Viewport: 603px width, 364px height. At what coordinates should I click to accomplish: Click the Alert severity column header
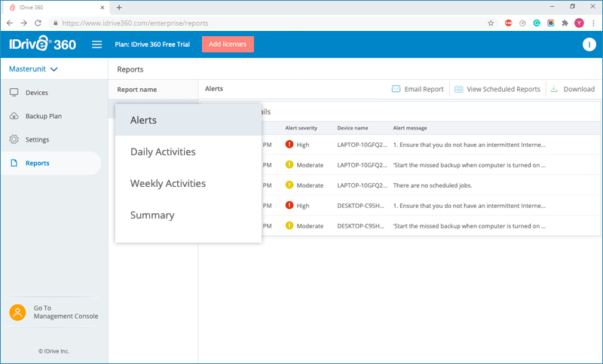coord(301,128)
